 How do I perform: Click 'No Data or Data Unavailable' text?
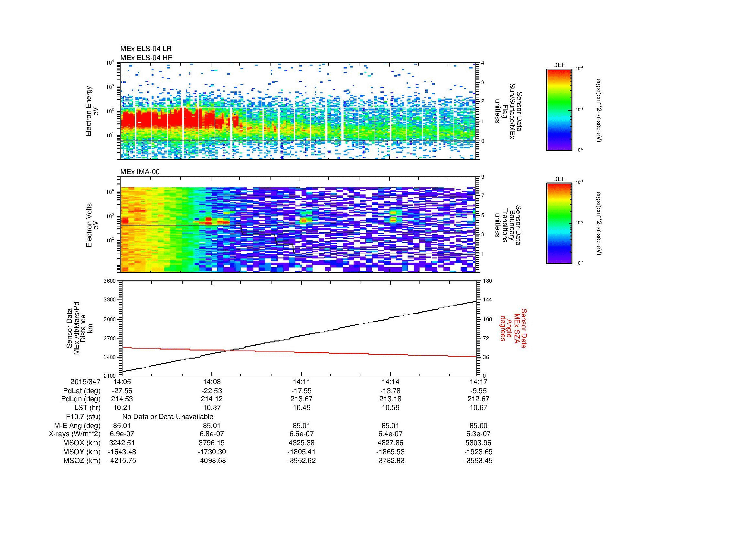[168, 416]
